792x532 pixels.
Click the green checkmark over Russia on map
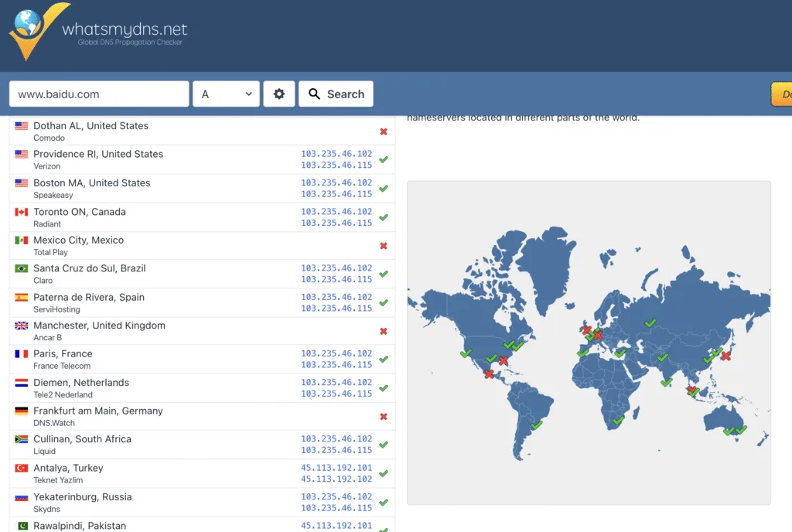coord(650,322)
